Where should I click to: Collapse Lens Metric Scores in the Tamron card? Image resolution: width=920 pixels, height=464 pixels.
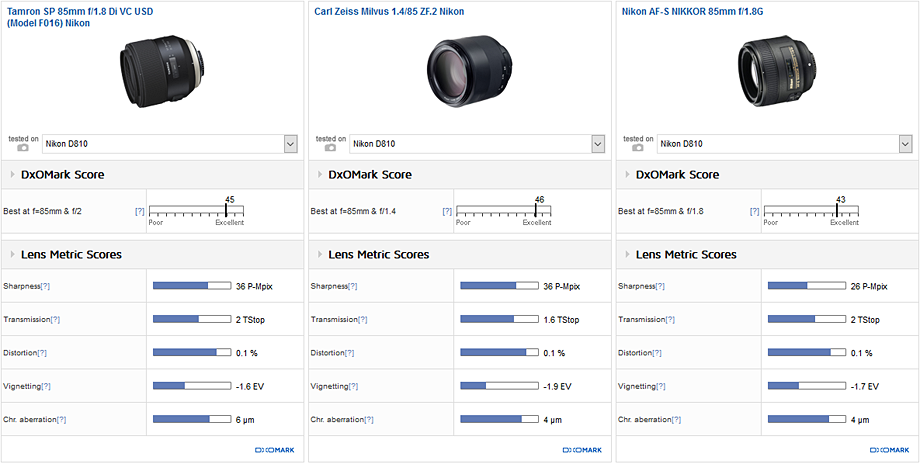point(13,255)
